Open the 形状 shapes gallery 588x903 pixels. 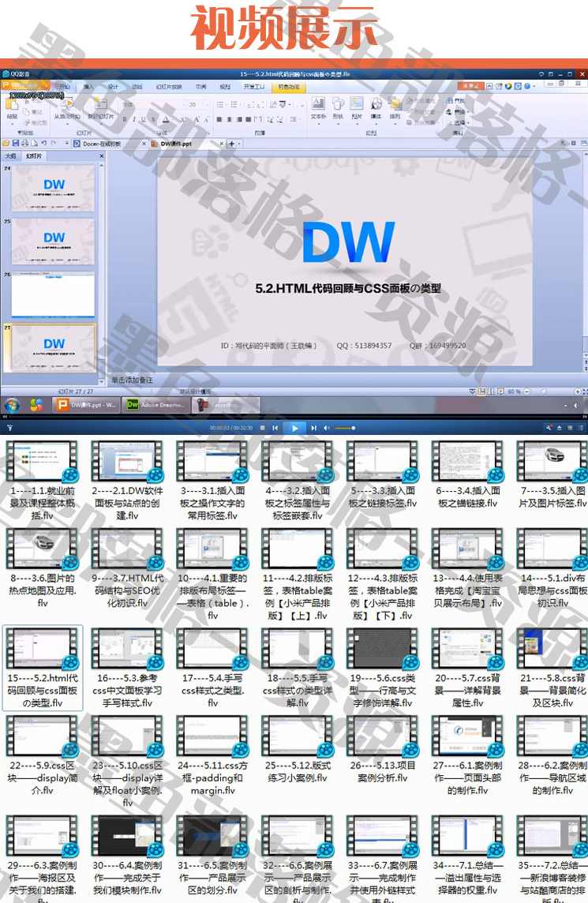[338, 108]
